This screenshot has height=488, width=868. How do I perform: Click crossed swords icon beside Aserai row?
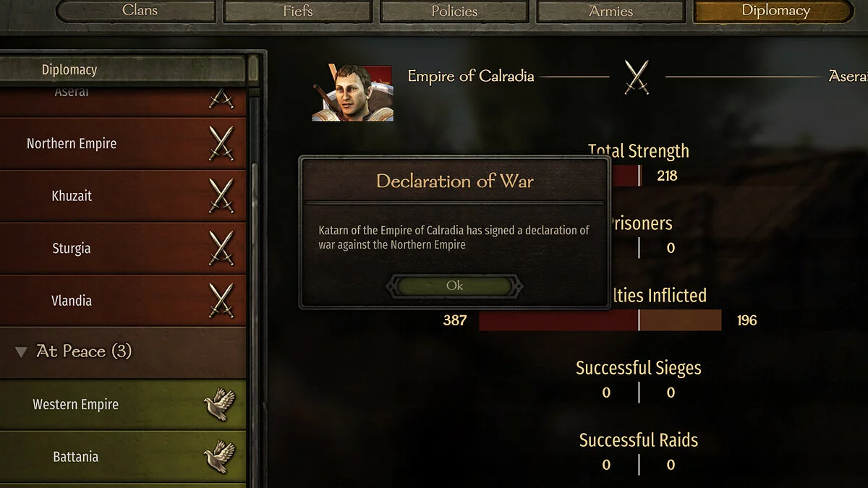[221, 98]
